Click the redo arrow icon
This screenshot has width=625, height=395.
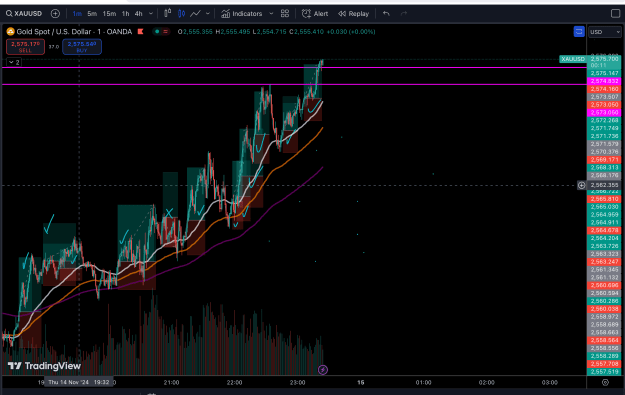[x=404, y=14]
